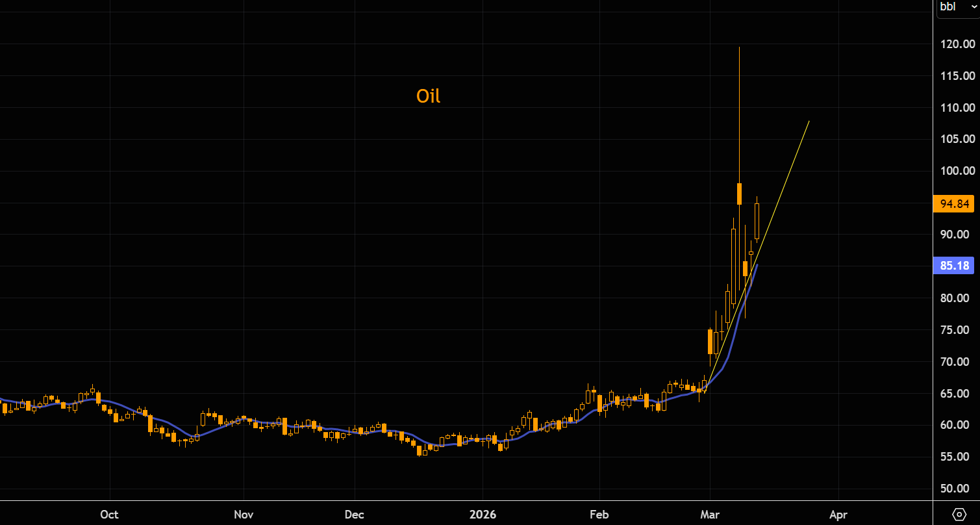980x525 pixels.
Task: Click the 100.00 price axis label
Action: click(x=958, y=171)
